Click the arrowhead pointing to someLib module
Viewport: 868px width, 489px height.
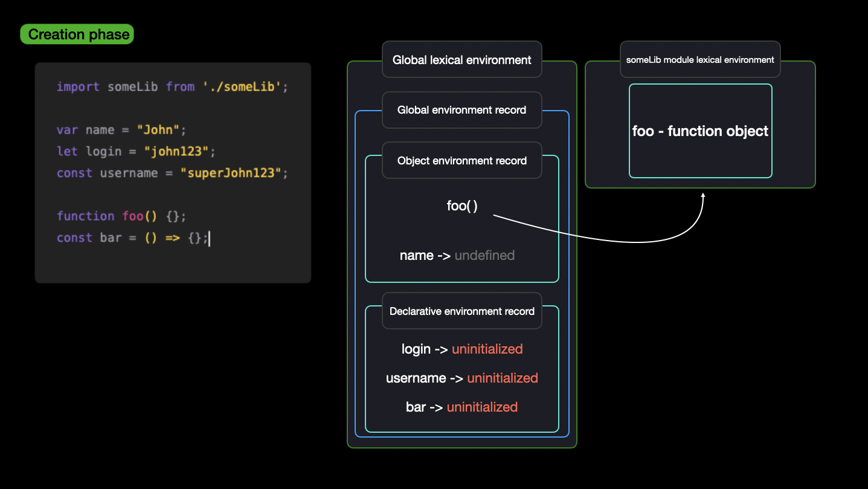point(703,195)
